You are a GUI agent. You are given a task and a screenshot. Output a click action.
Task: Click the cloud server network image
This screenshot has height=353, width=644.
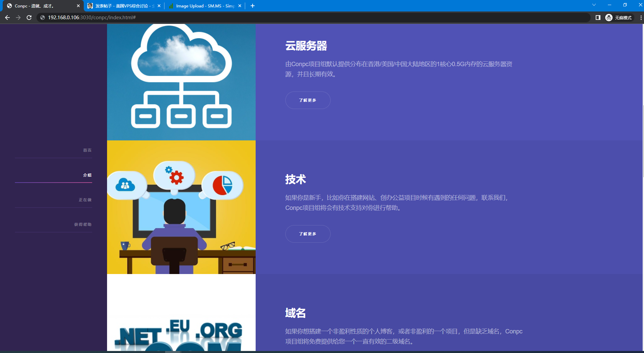point(181,82)
